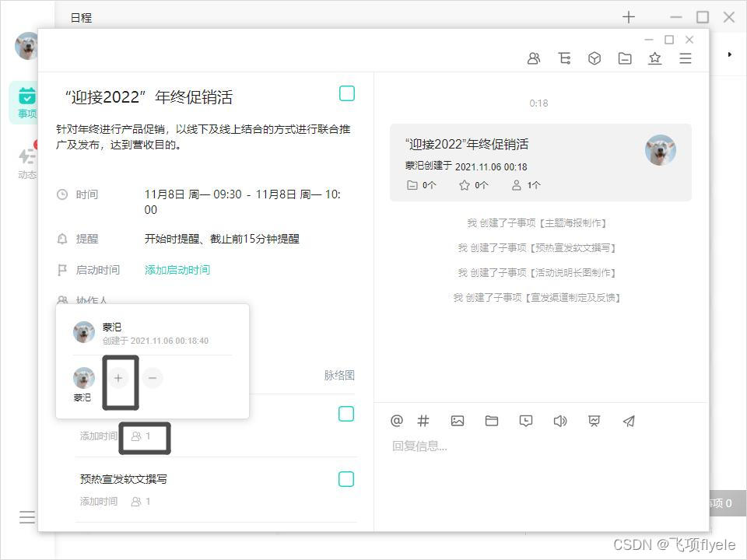
Task: Expand the right-side arrow in 日程 window
Action: click(729, 54)
